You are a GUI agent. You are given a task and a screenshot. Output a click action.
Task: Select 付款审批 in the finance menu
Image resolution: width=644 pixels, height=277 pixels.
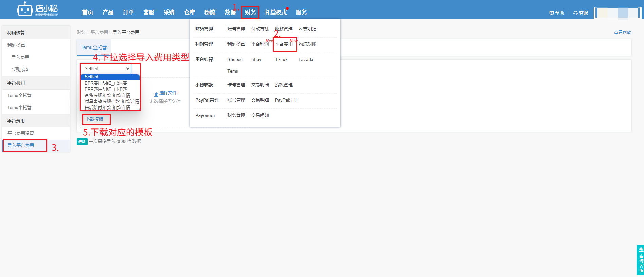pyautogui.click(x=260, y=29)
